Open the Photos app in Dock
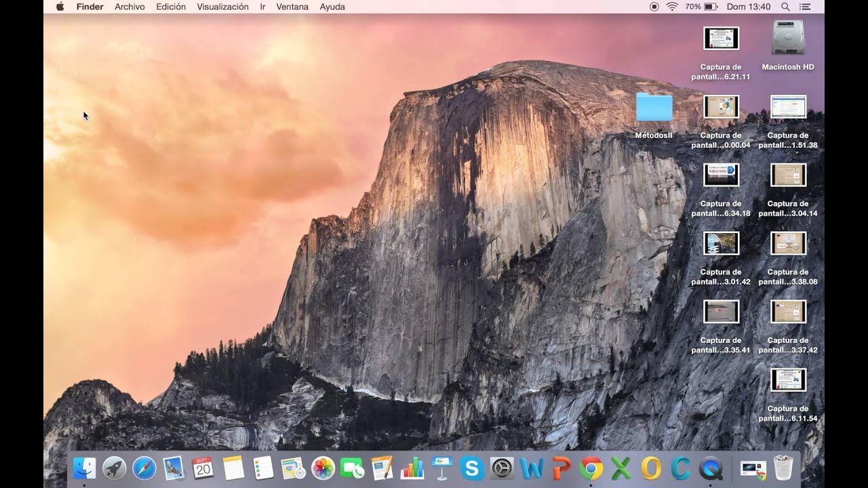This screenshot has height=488, width=868. click(x=323, y=468)
